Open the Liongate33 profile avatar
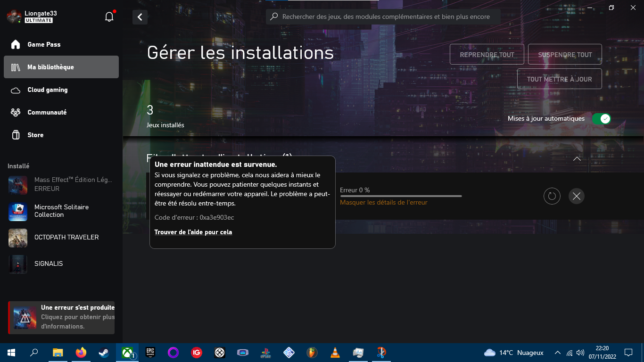644x362 pixels. coord(14,17)
